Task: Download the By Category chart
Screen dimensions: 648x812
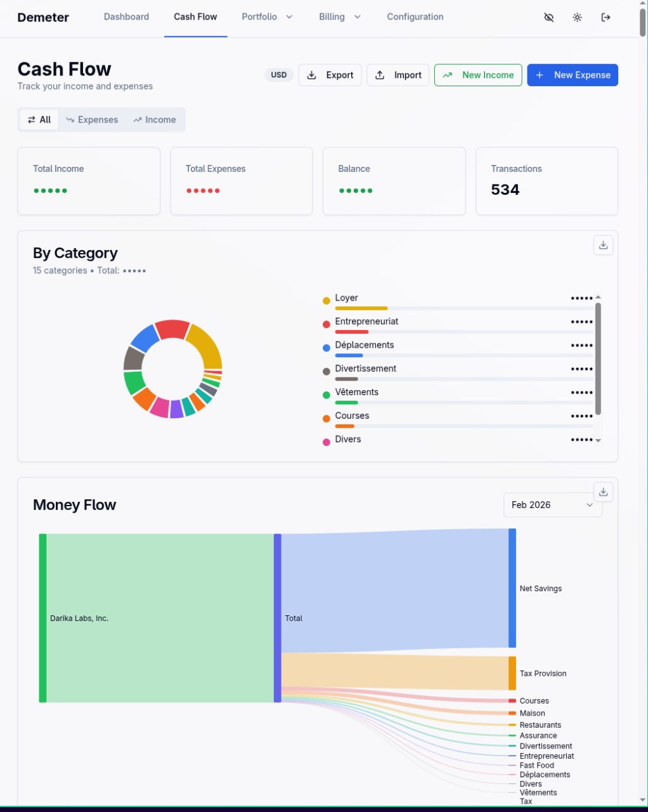Action: [603, 246]
